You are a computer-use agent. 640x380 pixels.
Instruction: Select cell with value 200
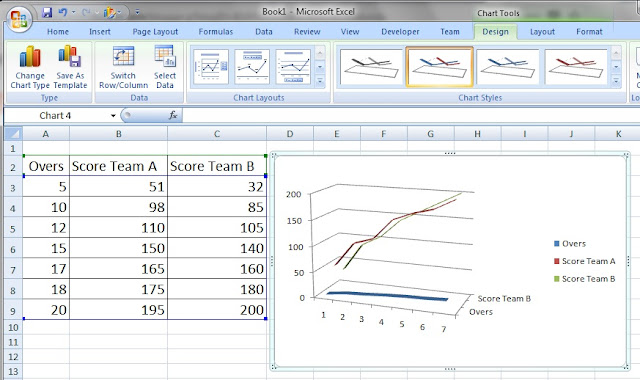coord(217,310)
